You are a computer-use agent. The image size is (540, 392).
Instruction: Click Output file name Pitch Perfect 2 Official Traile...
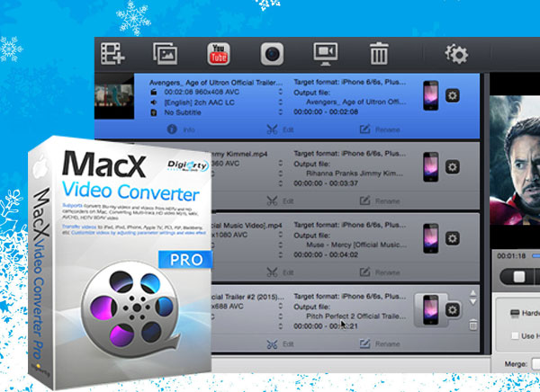[356, 316]
